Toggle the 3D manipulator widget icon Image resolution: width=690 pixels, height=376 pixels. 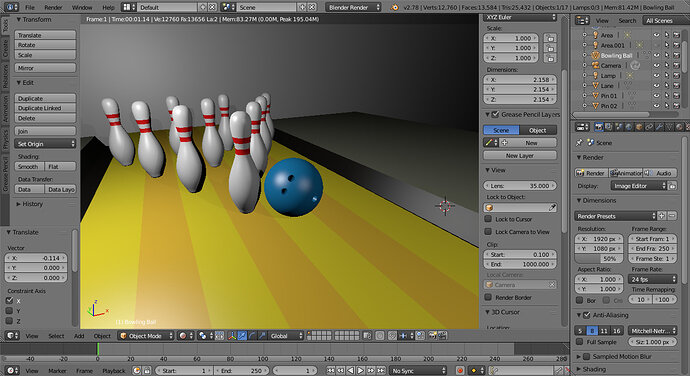tap(232, 336)
